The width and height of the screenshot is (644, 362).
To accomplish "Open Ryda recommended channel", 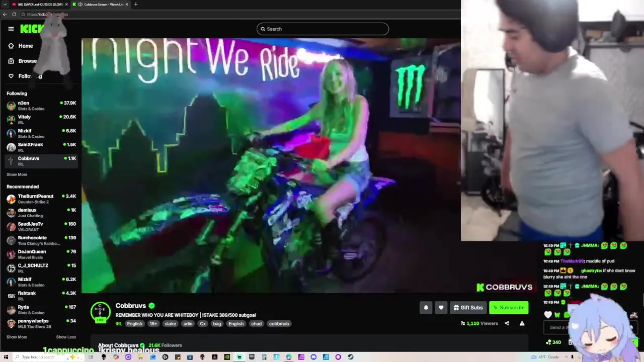I will click(x=41, y=309).
